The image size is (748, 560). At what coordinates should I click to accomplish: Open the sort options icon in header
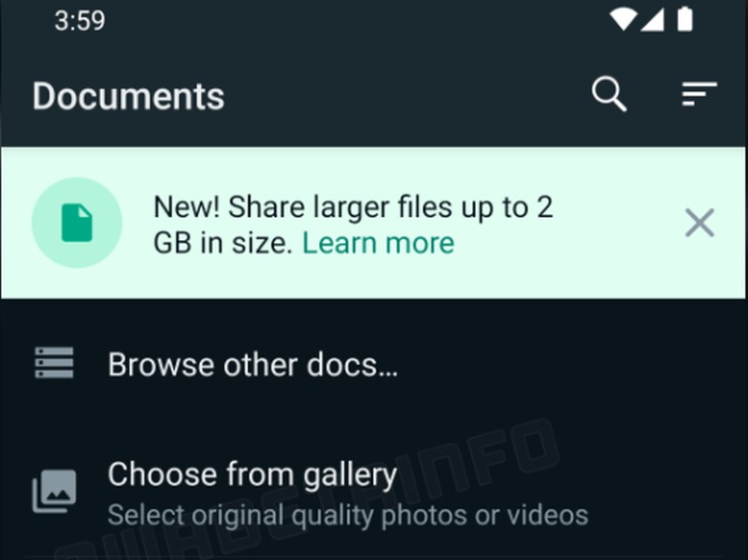coord(699,94)
